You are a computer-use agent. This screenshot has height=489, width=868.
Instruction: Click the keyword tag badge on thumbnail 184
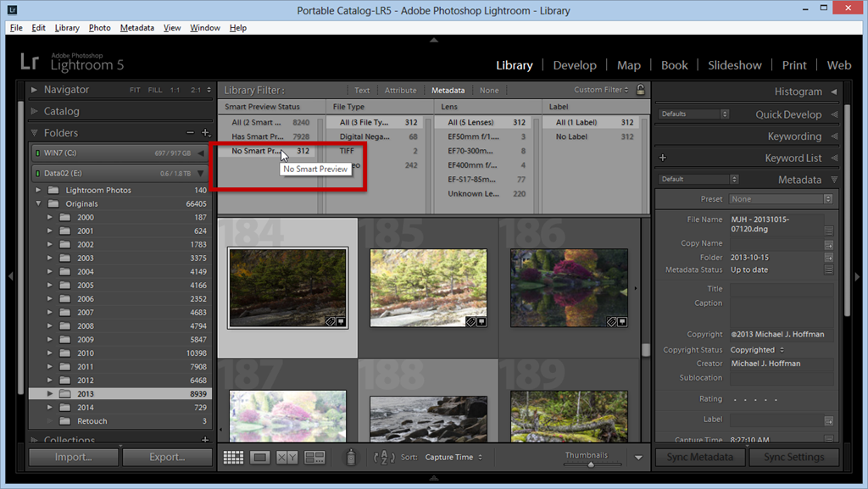pyautogui.click(x=331, y=321)
